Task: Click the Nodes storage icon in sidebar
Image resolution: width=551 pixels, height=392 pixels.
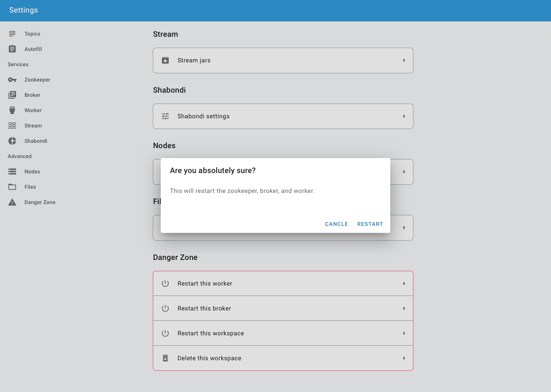Action: [x=12, y=171]
